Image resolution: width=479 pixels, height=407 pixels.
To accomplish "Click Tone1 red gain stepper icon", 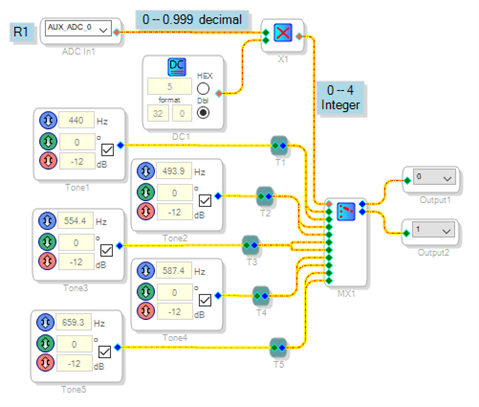I will click(48, 161).
